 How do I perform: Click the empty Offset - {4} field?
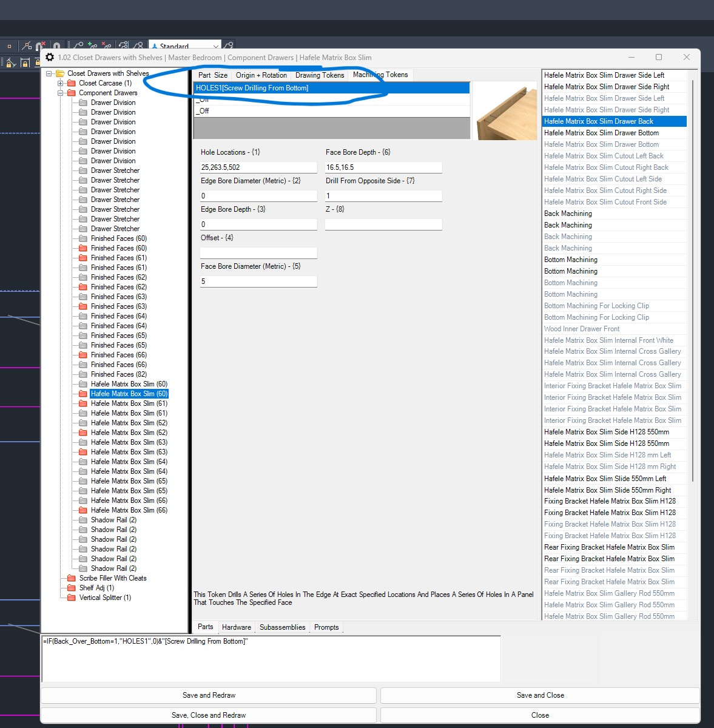point(258,253)
